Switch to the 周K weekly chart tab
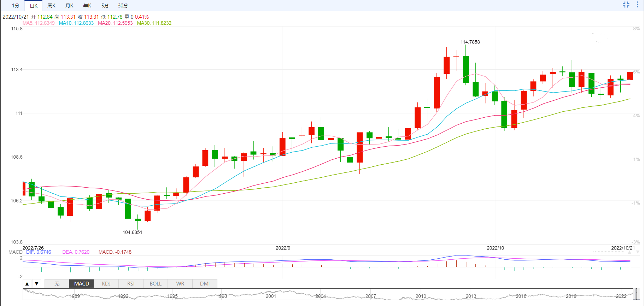Viewport: 644px width, 306px height. pyautogui.click(x=52, y=6)
